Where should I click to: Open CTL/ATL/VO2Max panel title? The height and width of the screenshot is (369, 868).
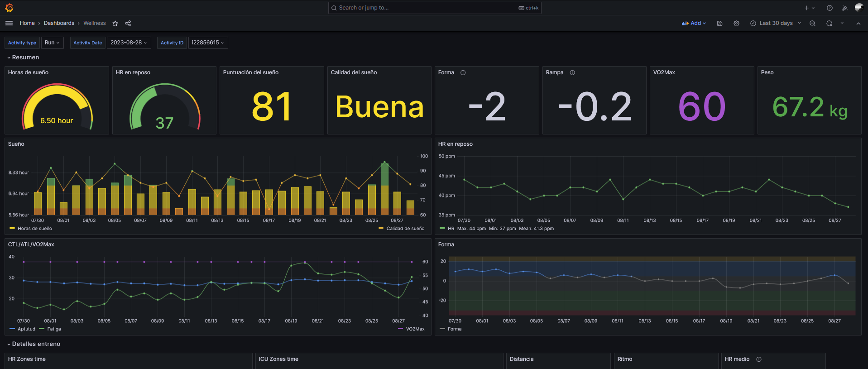(31, 244)
